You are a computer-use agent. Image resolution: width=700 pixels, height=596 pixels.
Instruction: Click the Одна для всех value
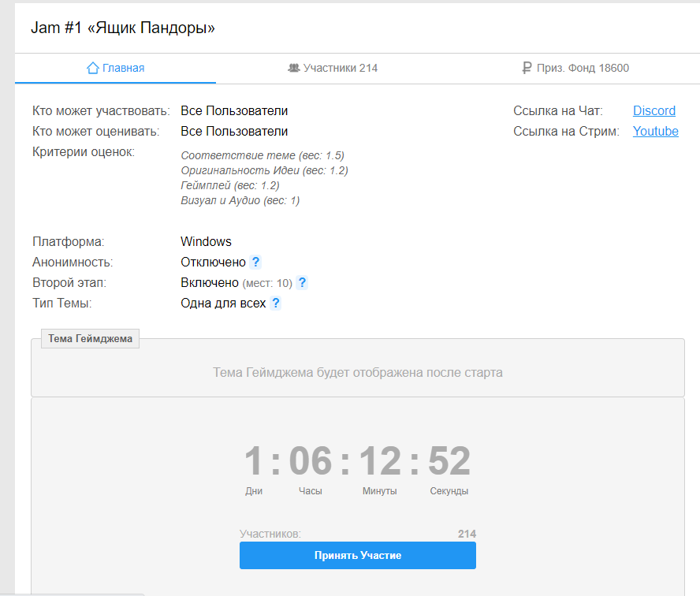coord(223,304)
